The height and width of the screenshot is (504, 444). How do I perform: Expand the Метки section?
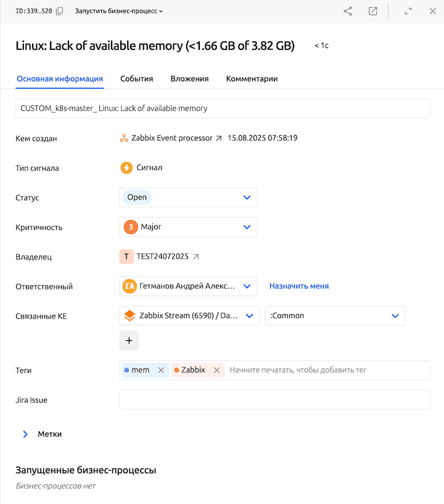pyautogui.click(x=25, y=434)
